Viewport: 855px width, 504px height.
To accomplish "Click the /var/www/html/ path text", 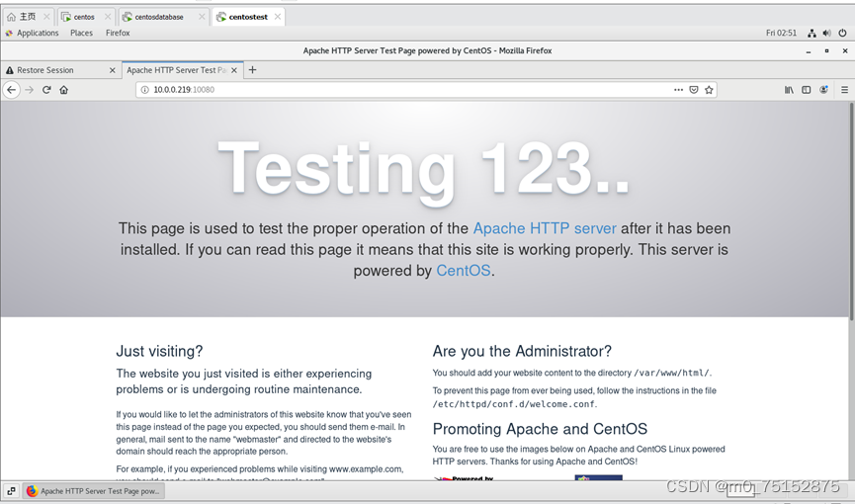I will click(x=671, y=374).
